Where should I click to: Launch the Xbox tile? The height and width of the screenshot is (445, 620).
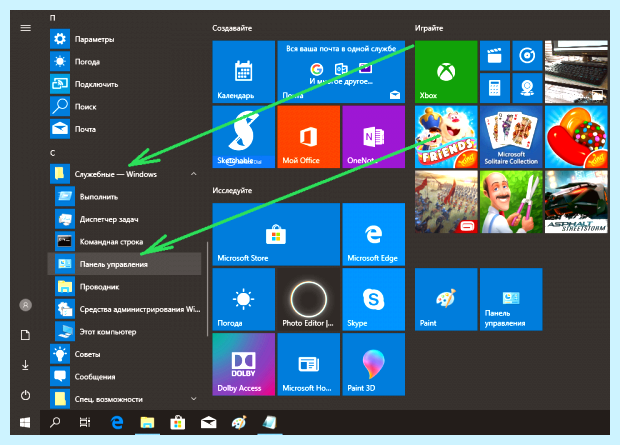(x=446, y=72)
